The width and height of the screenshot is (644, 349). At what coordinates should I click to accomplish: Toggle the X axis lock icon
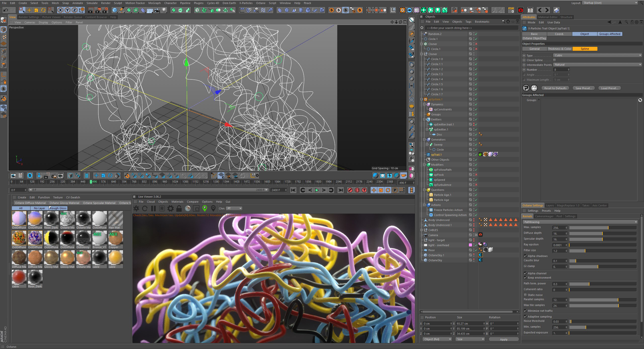tap(60, 10)
